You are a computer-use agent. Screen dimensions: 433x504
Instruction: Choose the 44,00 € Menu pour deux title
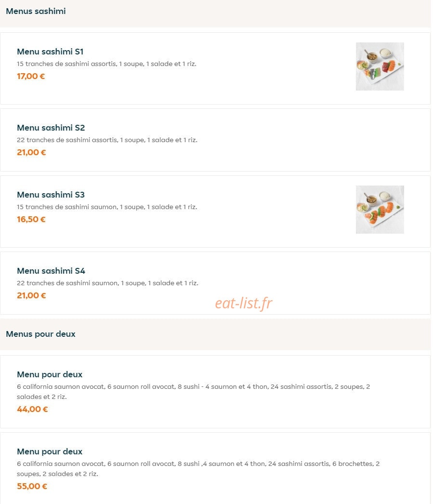point(50,374)
